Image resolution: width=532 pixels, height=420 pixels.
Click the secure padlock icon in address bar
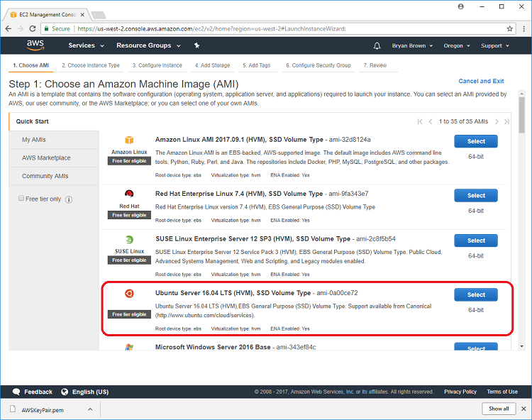tap(47, 29)
